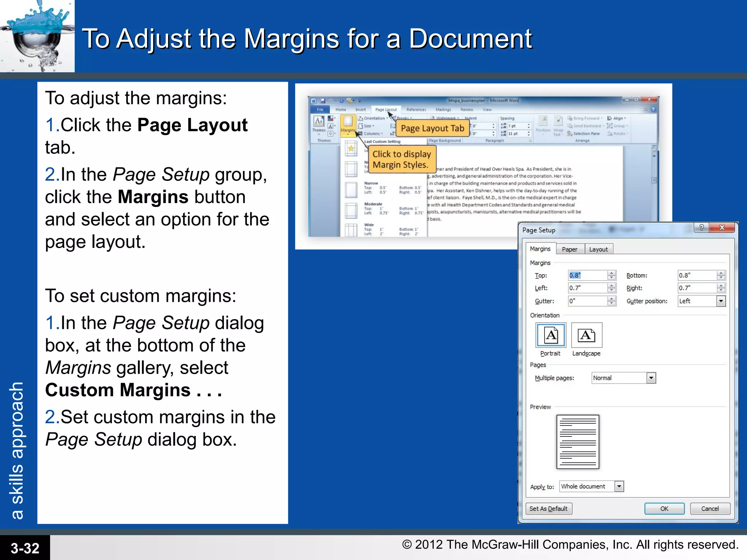Select Landscape orientation icon

pos(586,335)
